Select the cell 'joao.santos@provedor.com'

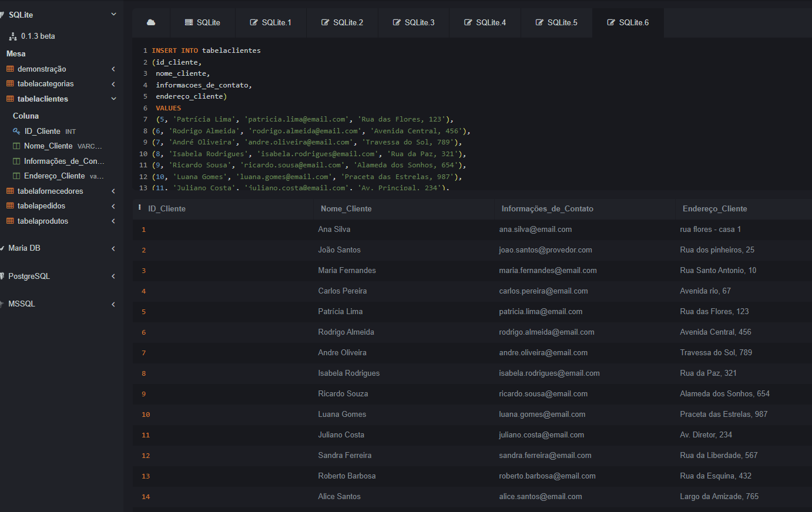click(x=545, y=250)
